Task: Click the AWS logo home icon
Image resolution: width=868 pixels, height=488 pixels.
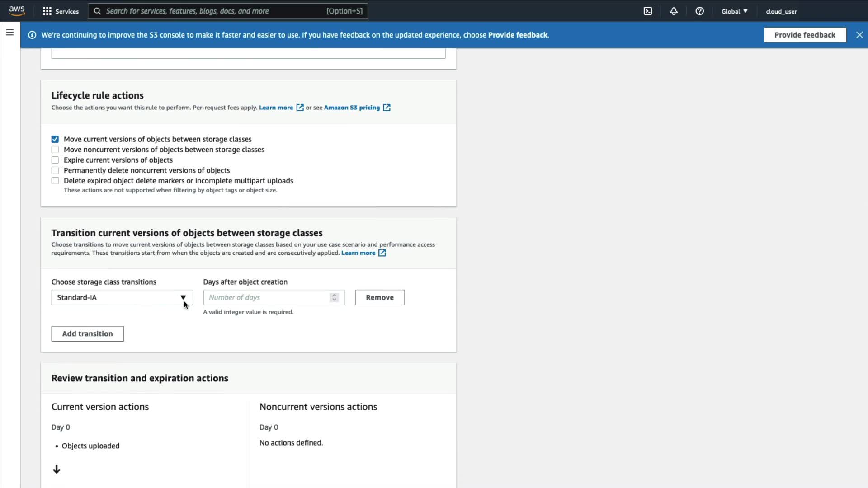Action: click(17, 11)
